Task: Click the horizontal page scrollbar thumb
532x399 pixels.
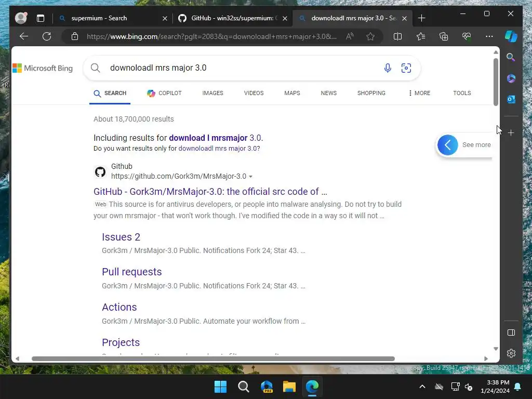Action: click(213, 358)
